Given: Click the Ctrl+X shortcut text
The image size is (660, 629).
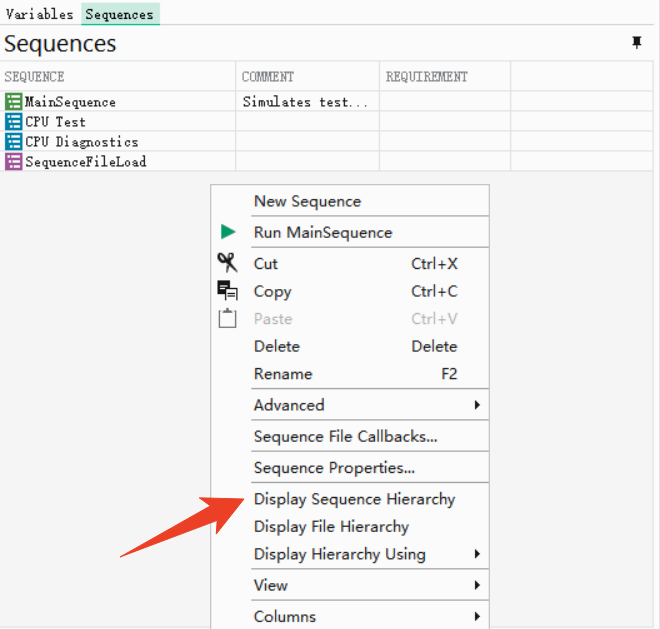Looking at the screenshot, I should pos(434,264).
